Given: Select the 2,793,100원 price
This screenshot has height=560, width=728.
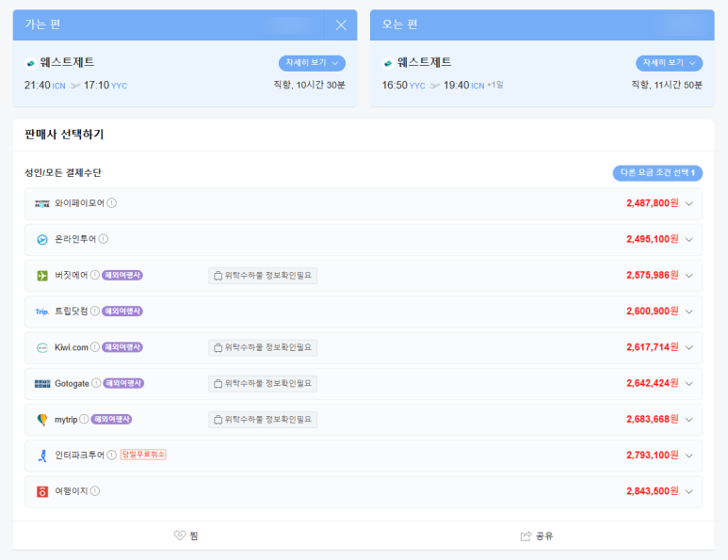Looking at the screenshot, I should point(653,456).
